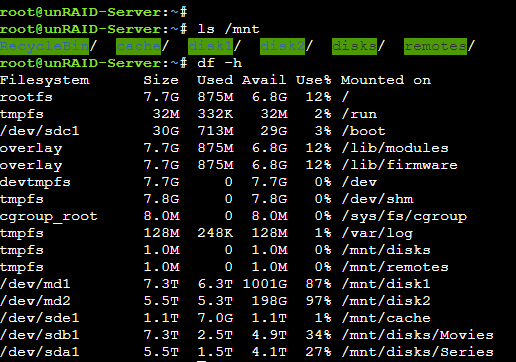Select the disks directory in ls output
Viewport: 516px width, 362px height.
(354, 46)
